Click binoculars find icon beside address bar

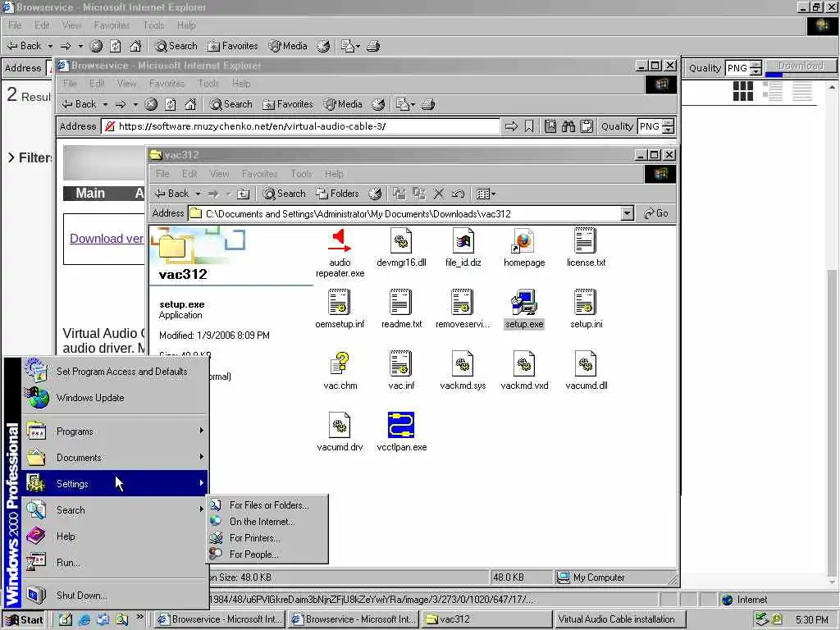pos(568,126)
